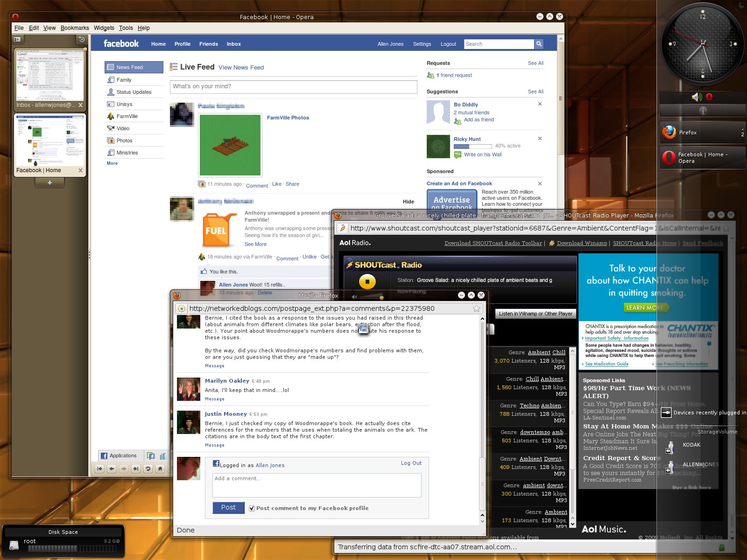This screenshot has height=560, width=747.
Task: Click Opera rewind navigation button
Action: point(99,469)
